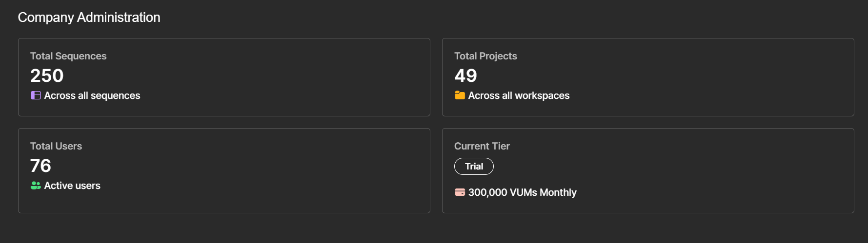Select the Company Administration heading
The width and height of the screenshot is (868, 243).
pyautogui.click(x=89, y=18)
